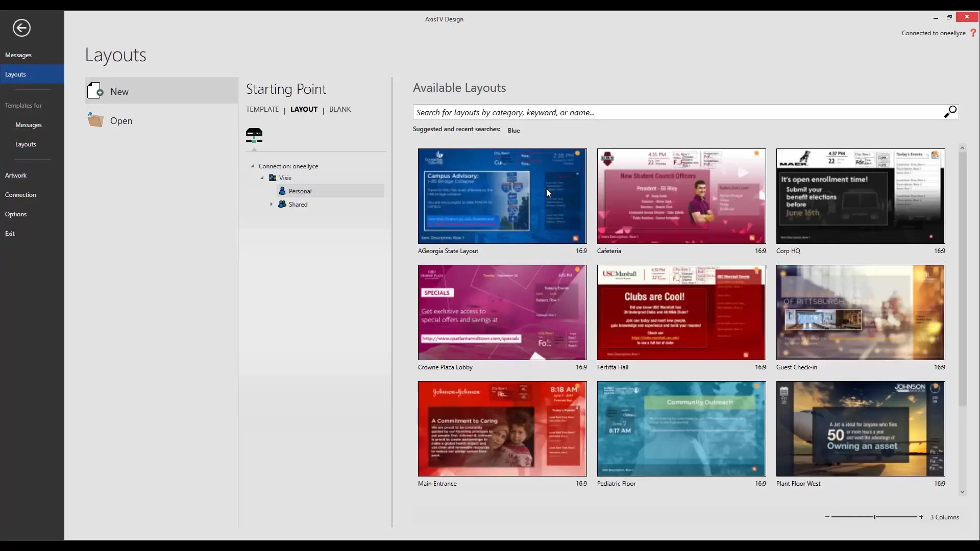Click zoom slider minus icon
Screen dimensions: 980x551
(x=827, y=517)
